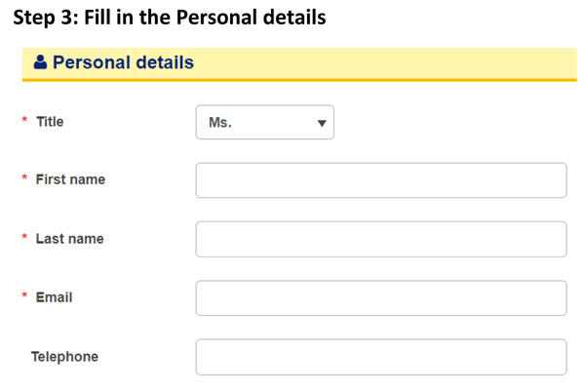Screen dimensions: 585x392
Task: Click the red asterisk next to First name
Action: [x=24, y=177]
